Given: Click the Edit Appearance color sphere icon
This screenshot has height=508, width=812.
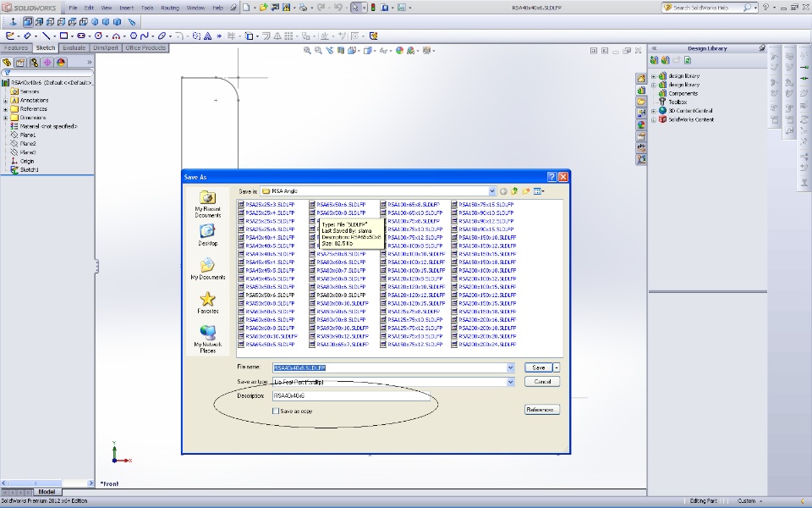Looking at the screenshot, I should (x=400, y=50).
